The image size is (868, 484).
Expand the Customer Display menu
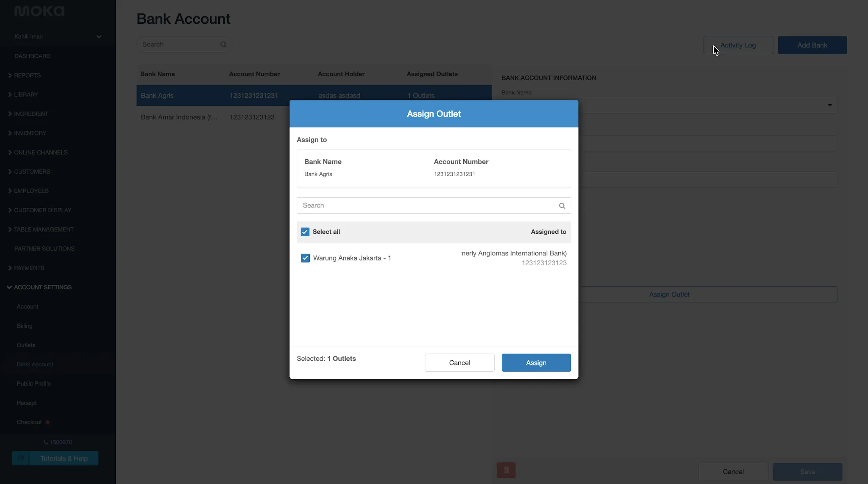39,210
